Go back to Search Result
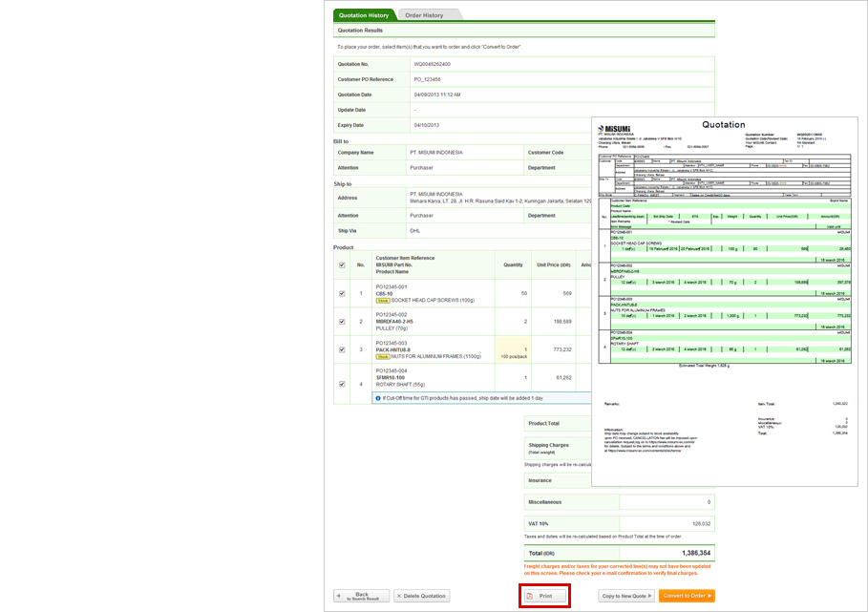The image size is (868, 612). (x=362, y=596)
